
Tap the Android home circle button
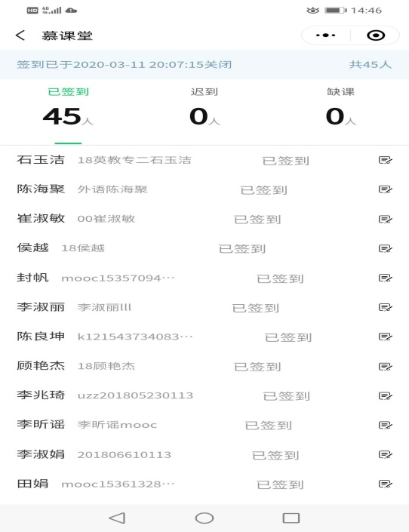click(x=204, y=518)
